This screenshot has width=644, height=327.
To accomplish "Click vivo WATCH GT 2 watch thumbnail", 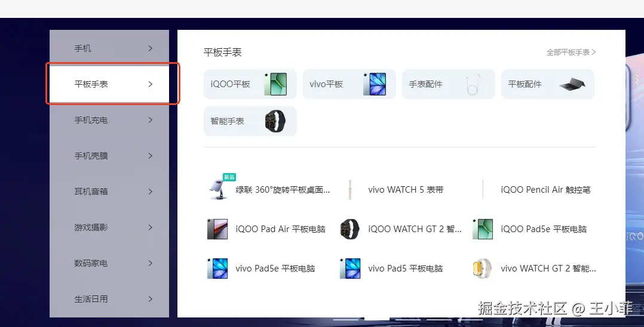I will [x=482, y=269].
